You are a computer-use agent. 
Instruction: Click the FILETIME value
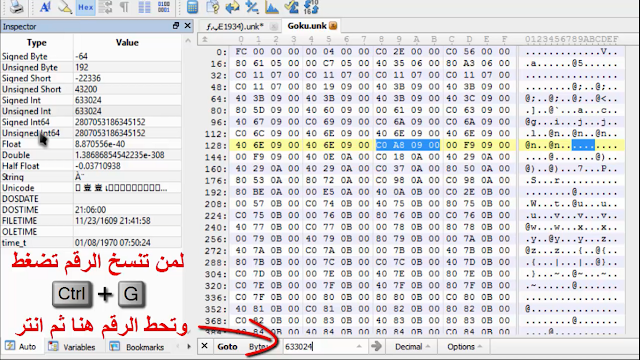pyautogui.click(x=113, y=221)
